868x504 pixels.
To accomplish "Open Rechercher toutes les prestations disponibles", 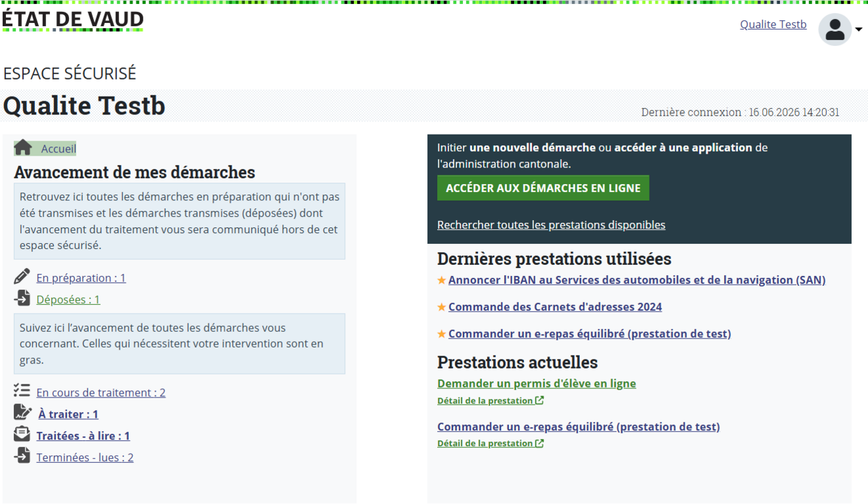I will pyautogui.click(x=551, y=225).
